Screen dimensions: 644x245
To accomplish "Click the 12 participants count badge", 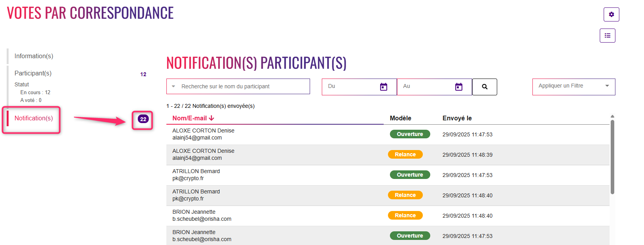I will (x=143, y=74).
